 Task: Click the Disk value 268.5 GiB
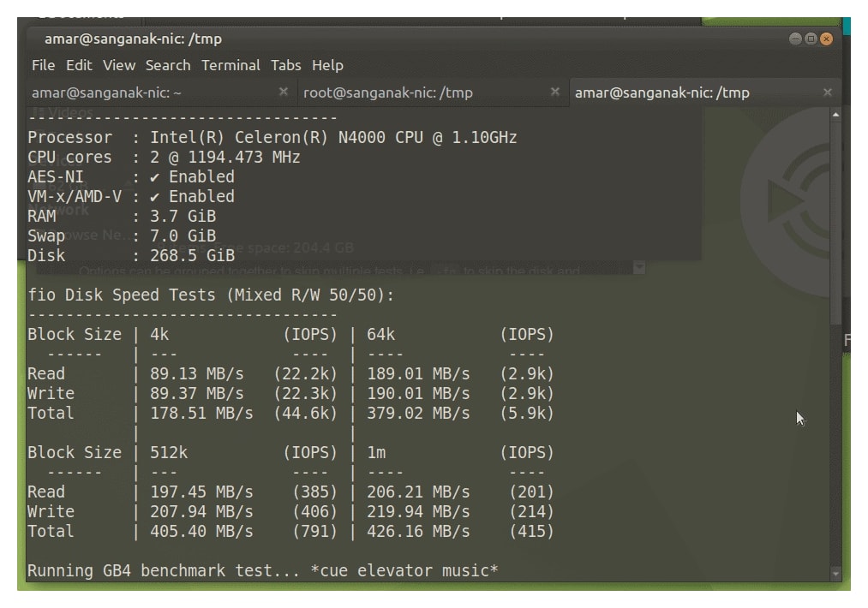tap(192, 255)
